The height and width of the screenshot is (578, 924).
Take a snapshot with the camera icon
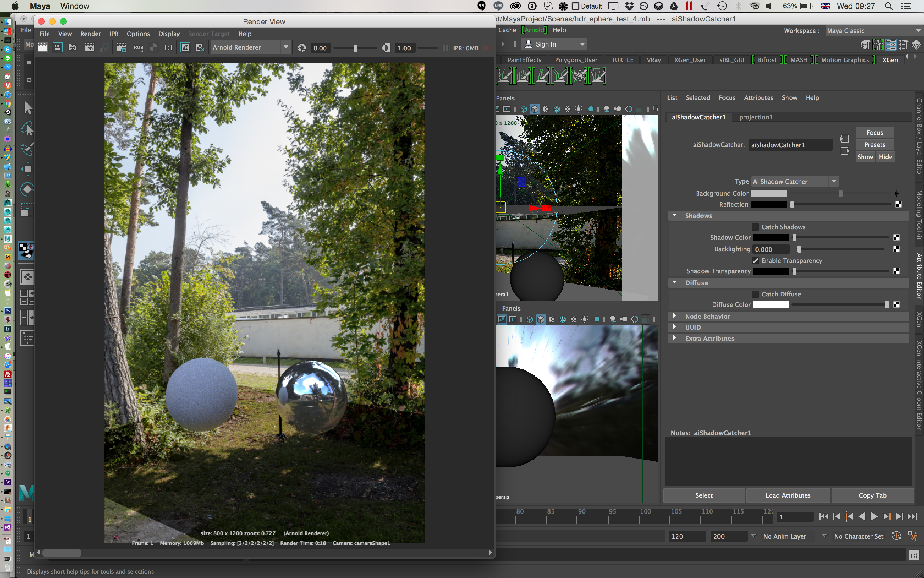73,47
